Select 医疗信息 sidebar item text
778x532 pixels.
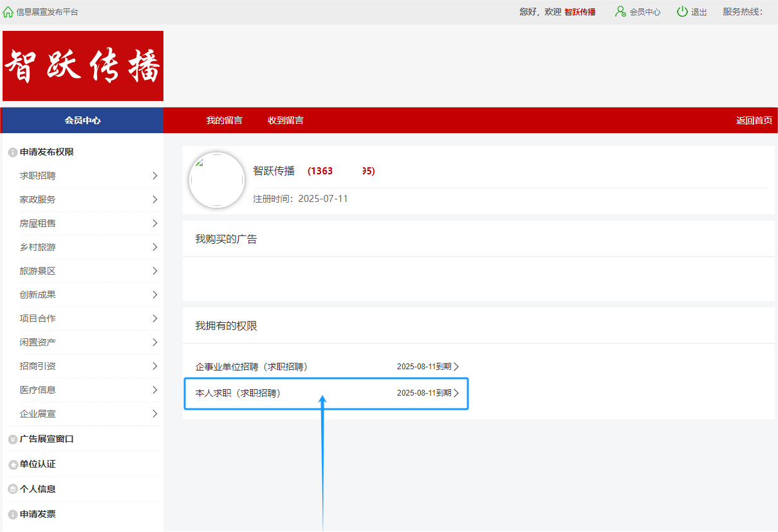[x=38, y=390]
